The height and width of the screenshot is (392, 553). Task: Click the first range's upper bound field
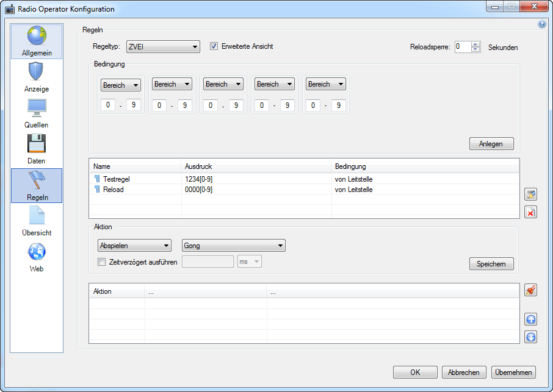[134, 105]
